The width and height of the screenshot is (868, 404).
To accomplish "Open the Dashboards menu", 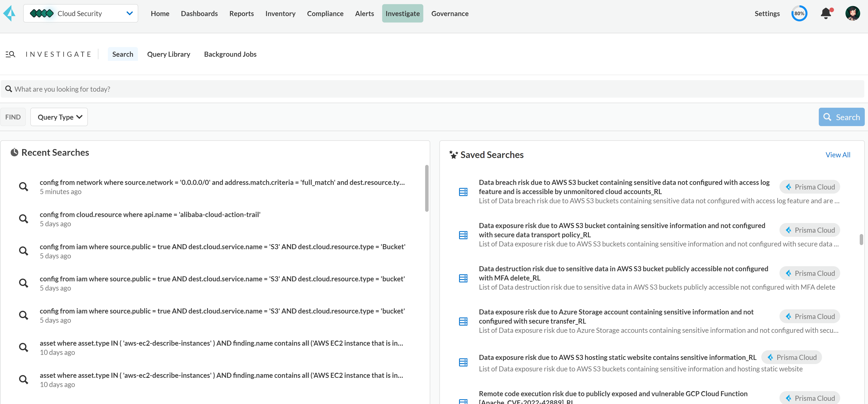I will point(200,14).
